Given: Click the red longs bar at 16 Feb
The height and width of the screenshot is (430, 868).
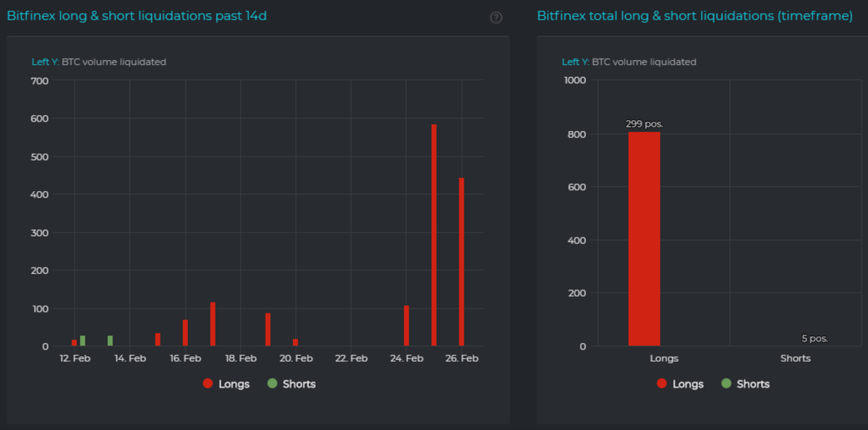Looking at the screenshot, I should pos(185,333).
